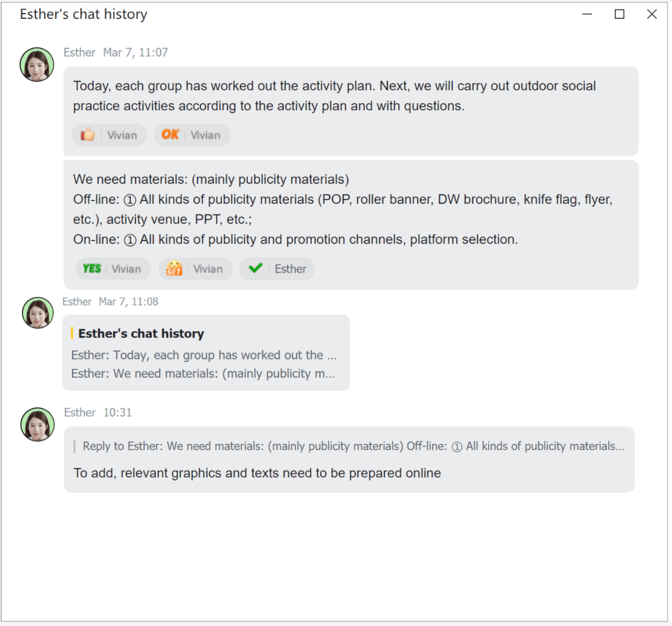Screen dimensions: 672x626
Task: Click the quoted "Reply to Esther" reference text
Action: coord(353,446)
